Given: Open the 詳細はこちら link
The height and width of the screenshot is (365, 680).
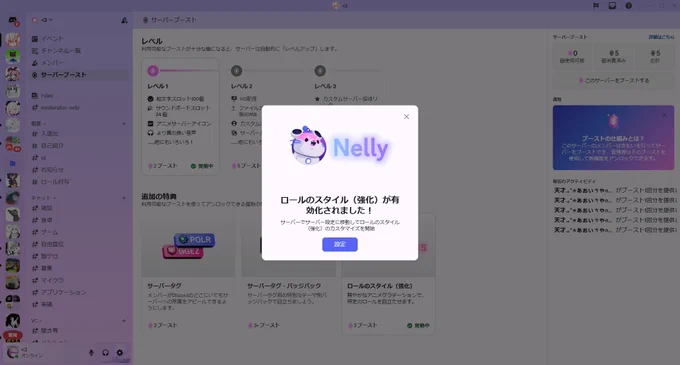Looking at the screenshot, I should [661, 37].
